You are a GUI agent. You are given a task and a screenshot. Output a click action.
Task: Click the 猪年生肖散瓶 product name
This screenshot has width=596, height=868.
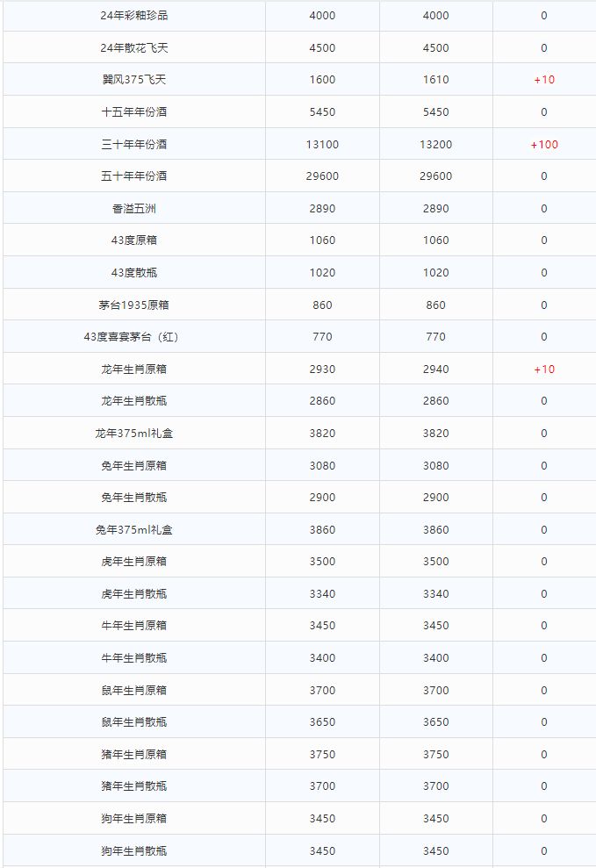134,786
